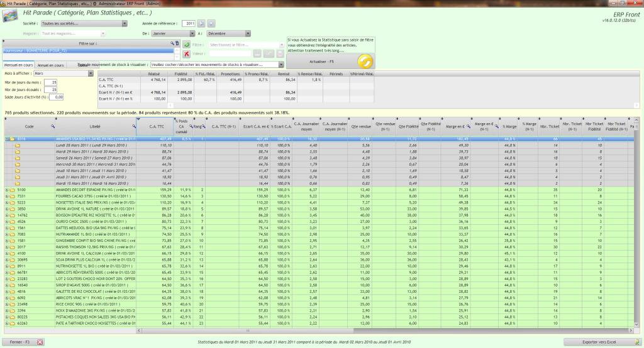The height and width of the screenshot is (348, 644).
Task: Click the Nbr de jours du mois field
Action: click(49, 82)
